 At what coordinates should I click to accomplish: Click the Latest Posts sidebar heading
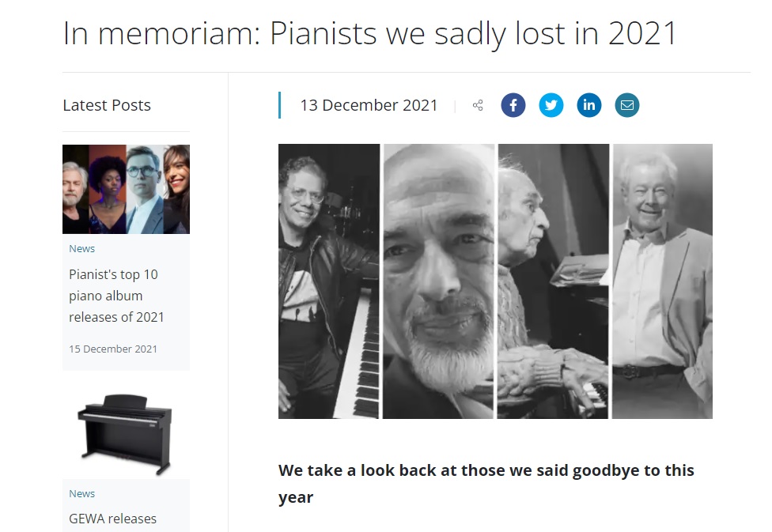coord(107,105)
